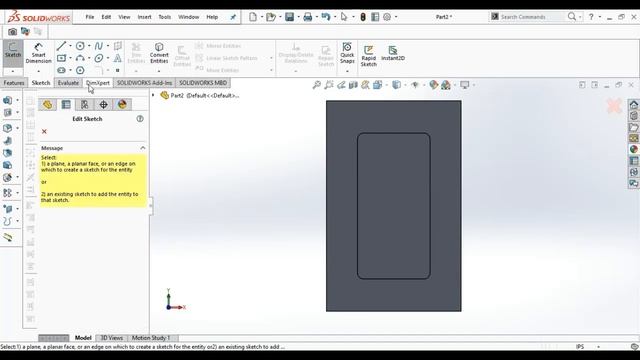Open the FeatureManager Design Tree tab
The image size is (640, 360).
click(47, 104)
